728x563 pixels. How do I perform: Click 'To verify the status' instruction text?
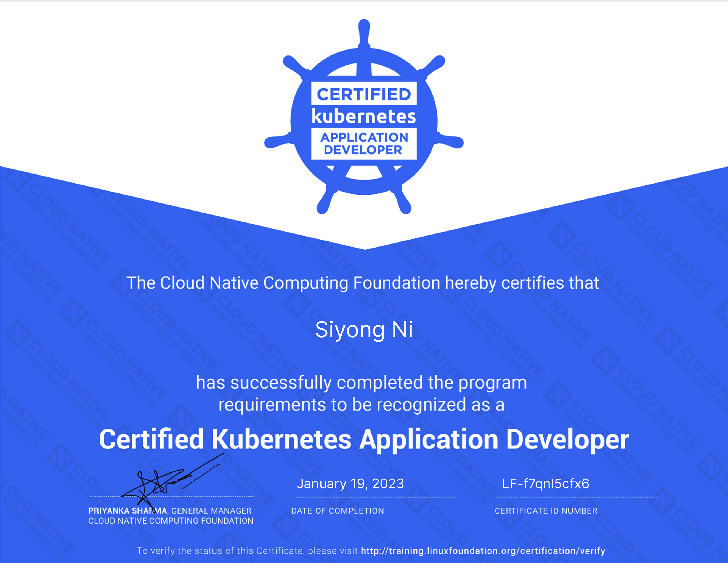coord(247,551)
